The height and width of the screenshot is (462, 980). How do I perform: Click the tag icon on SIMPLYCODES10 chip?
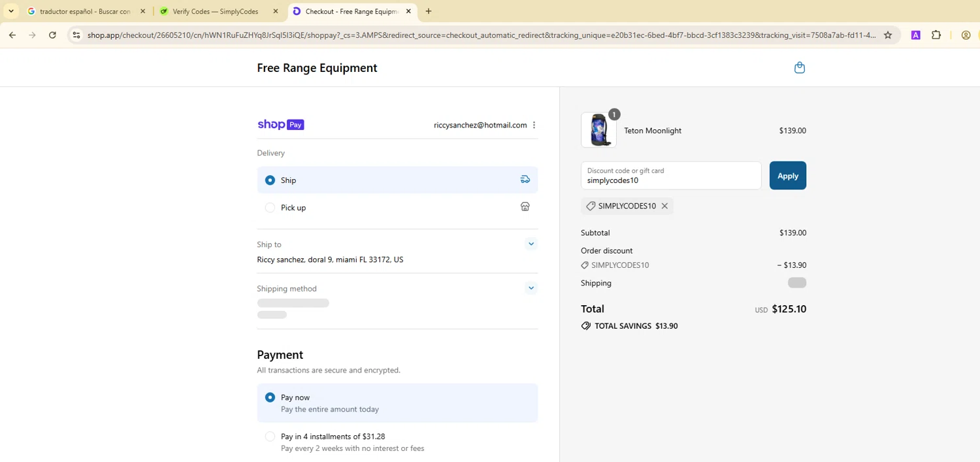(x=591, y=206)
